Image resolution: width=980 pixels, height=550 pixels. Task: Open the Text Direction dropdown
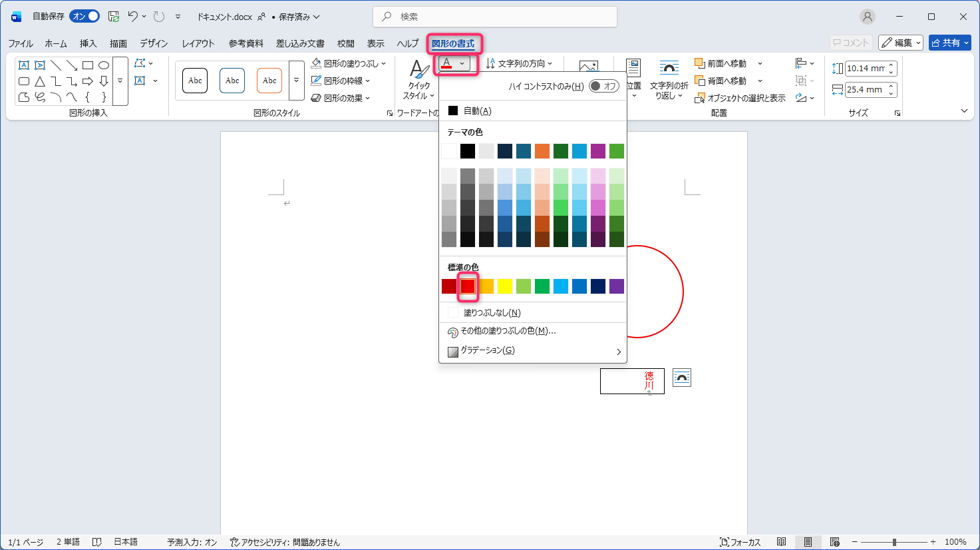click(x=520, y=64)
